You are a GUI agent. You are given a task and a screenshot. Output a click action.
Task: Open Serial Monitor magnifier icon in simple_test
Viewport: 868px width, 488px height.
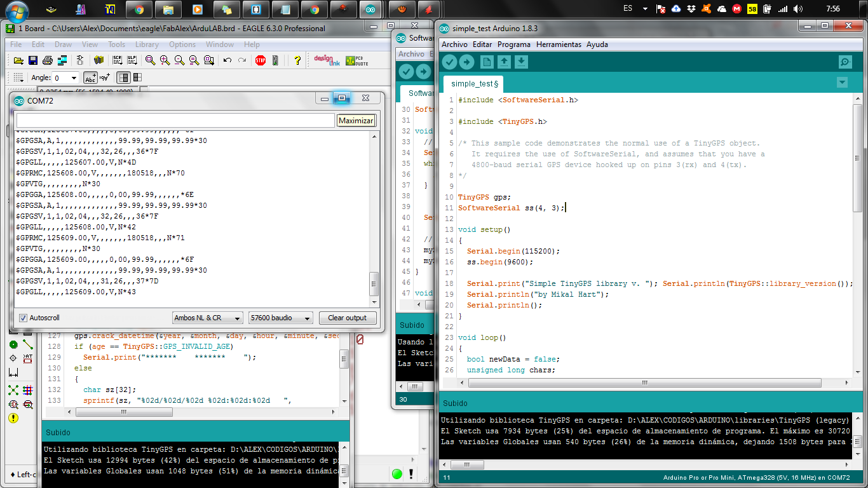(845, 62)
